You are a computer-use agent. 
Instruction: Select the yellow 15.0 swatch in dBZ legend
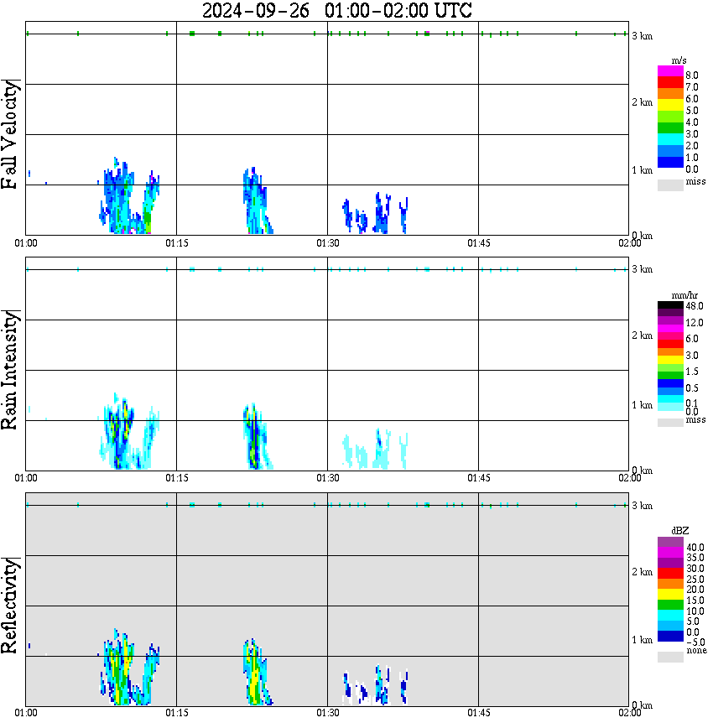pos(670,595)
